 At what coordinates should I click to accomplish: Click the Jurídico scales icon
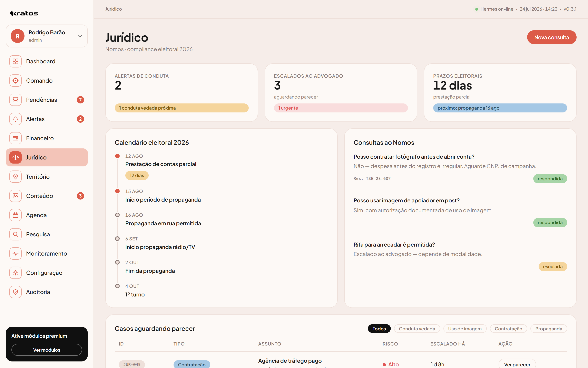(x=16, y=157)
